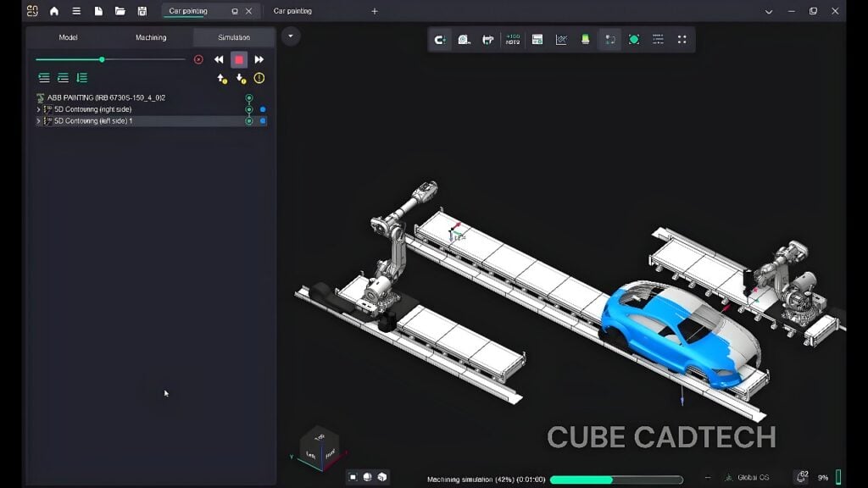
Task: Click the dash icon left of Global CS
Action: click(708, 478)
